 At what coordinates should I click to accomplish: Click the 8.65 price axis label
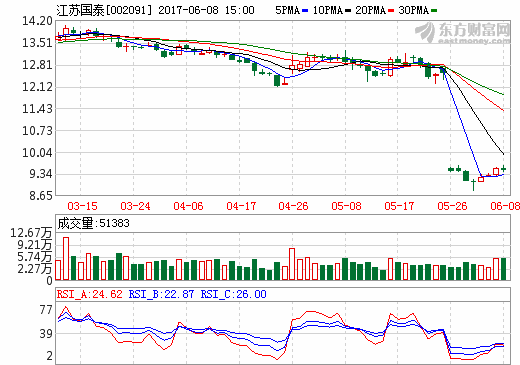click(x=41, y=196)
